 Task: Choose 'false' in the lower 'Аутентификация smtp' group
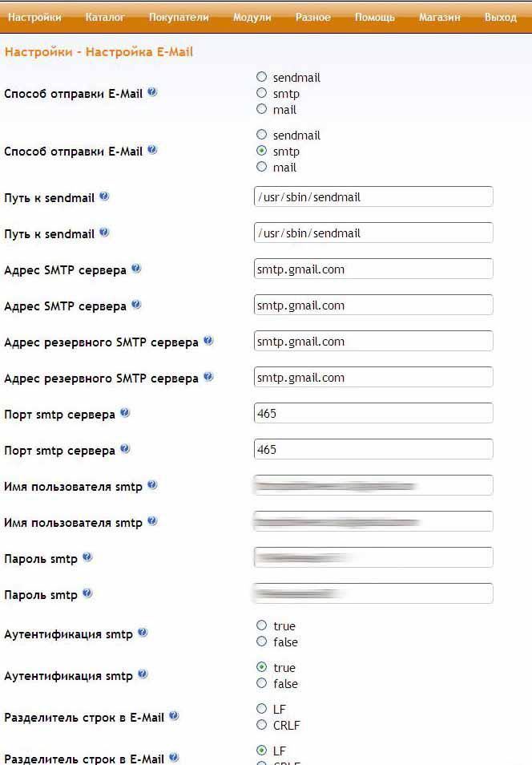261,683
